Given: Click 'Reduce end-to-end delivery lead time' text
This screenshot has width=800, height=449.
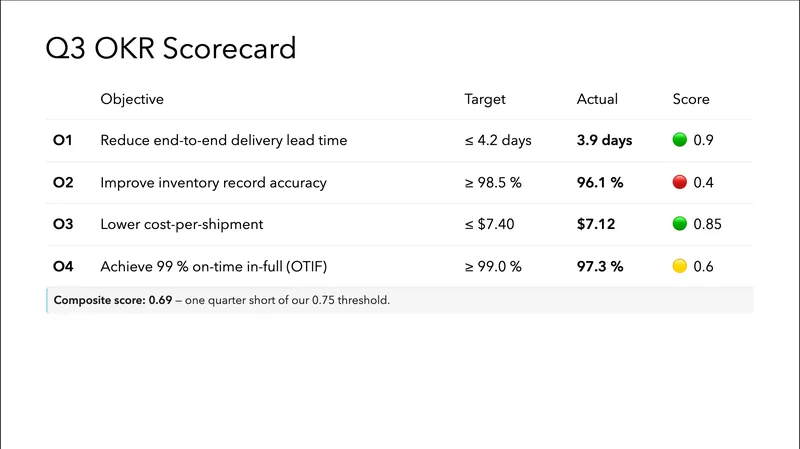Looking at the screenshot, I should [x=224, y=141].
